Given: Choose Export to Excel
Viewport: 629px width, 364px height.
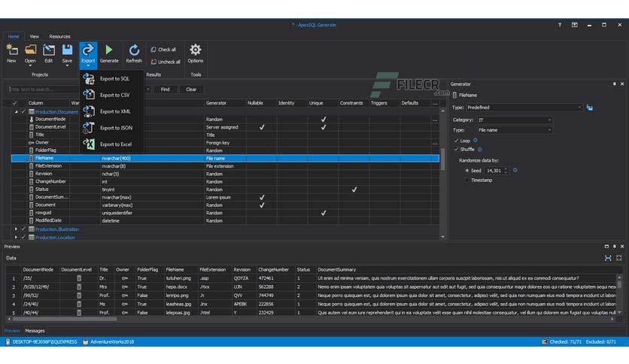Looking at the screenshot, I should (111, 144).
